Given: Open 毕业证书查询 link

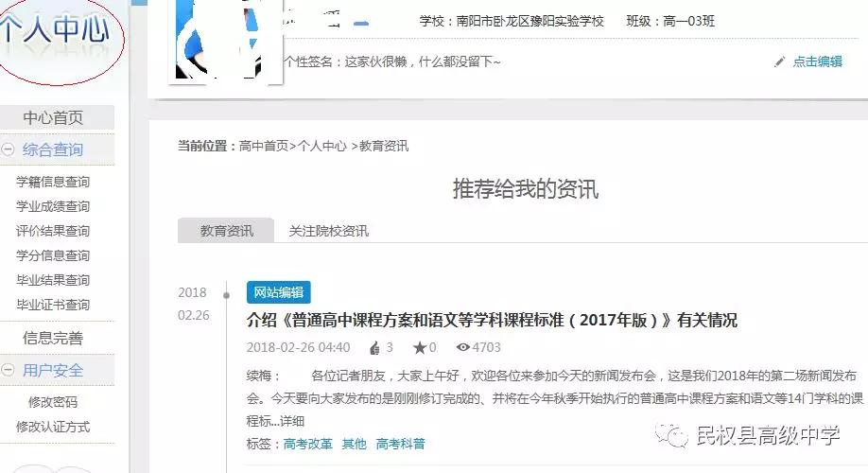Looking at the screenshot, I should tap(53, 305).
